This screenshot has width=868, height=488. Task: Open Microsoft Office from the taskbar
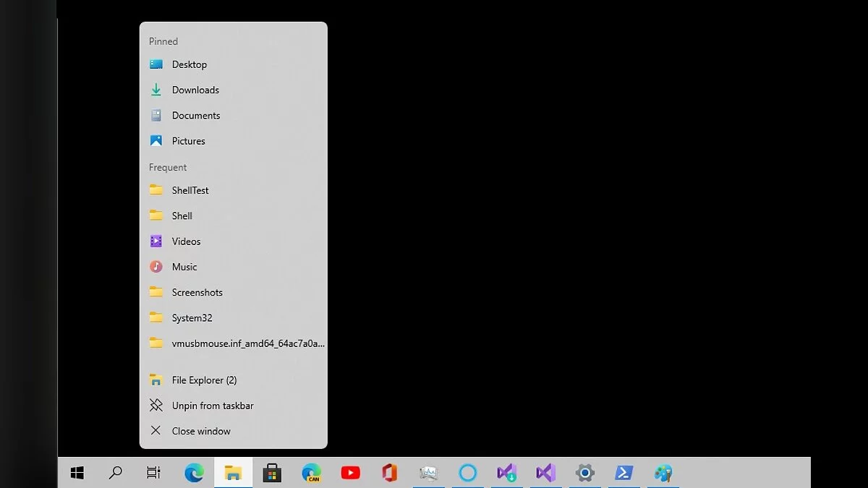tap(390, 473)
